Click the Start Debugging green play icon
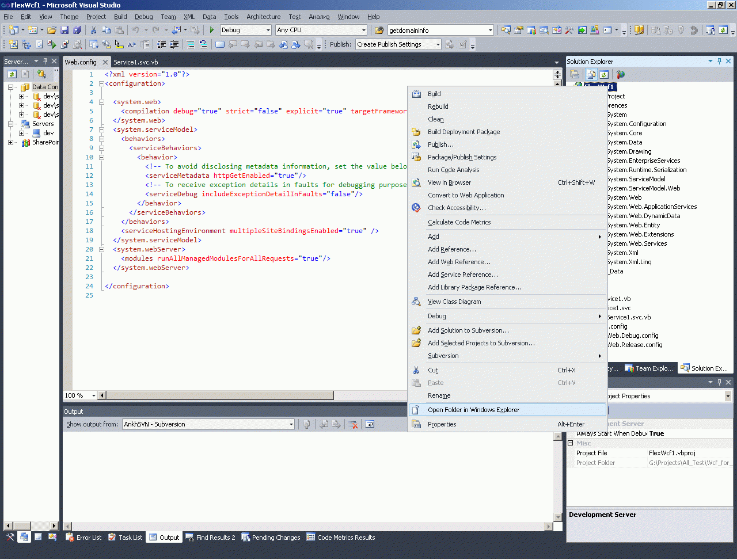The height and width of the screenshot is (560, 737). [212, 30]
